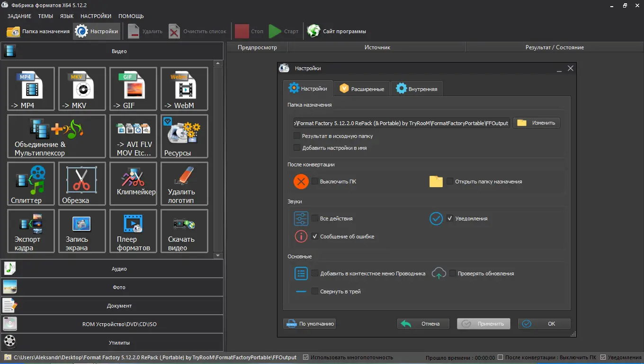This screenshot has height=364, width=644.
Task: Enable Добавить в контекстное меню Проводника
Action: coord(314,273)
